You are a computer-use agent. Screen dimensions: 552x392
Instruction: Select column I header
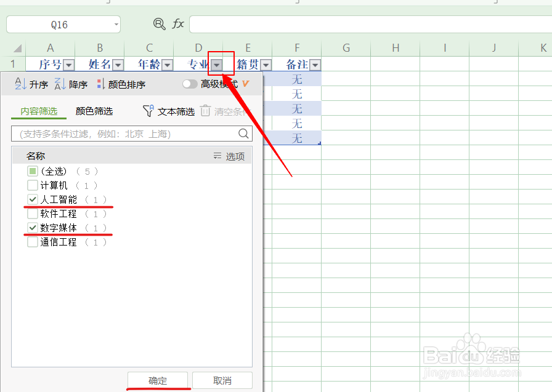tap(445, 48)
